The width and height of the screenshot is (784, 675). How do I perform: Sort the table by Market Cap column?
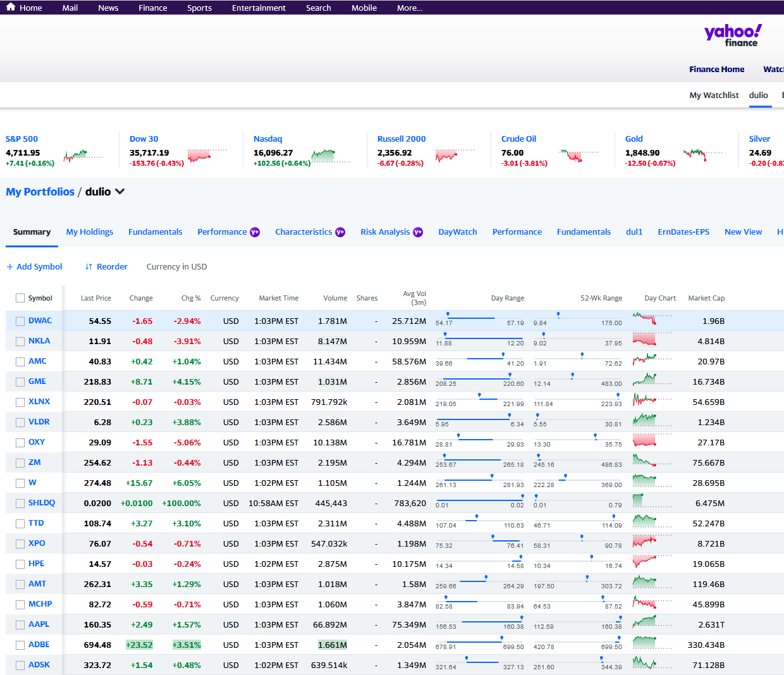706,298
